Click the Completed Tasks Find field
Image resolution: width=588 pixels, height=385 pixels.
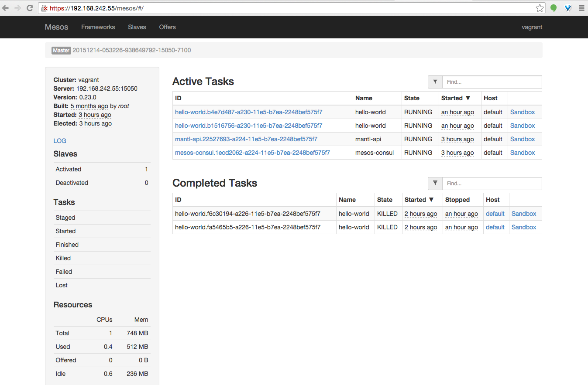(x=492, y=183)
